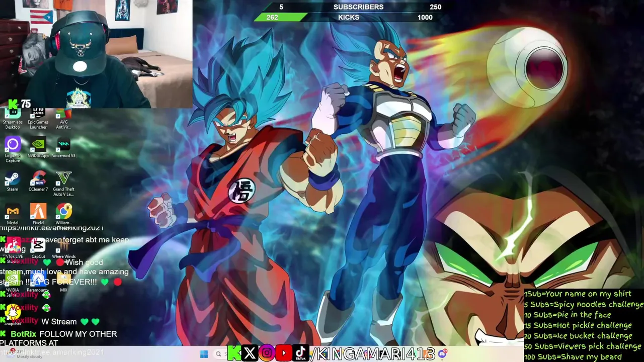Select the Grand Theft Auto V shortcut
Screen dimensions: 644x362
(x=64, y=184)
